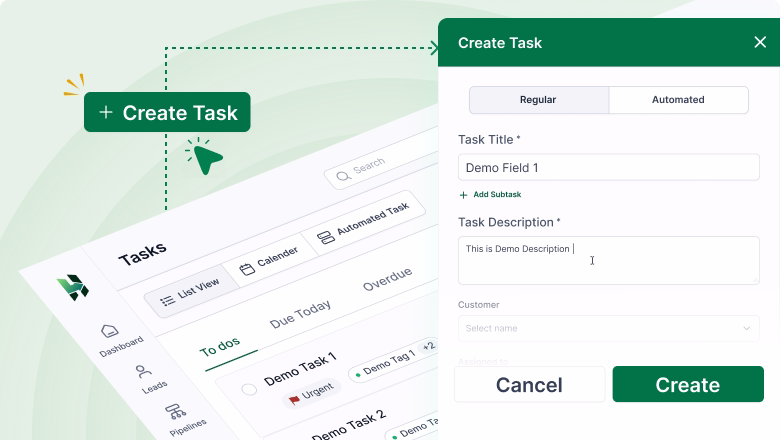Click the plus icon in Create Task button
Image resolution: width=780 pixels, height=440 pixels.
click(105, 112)
